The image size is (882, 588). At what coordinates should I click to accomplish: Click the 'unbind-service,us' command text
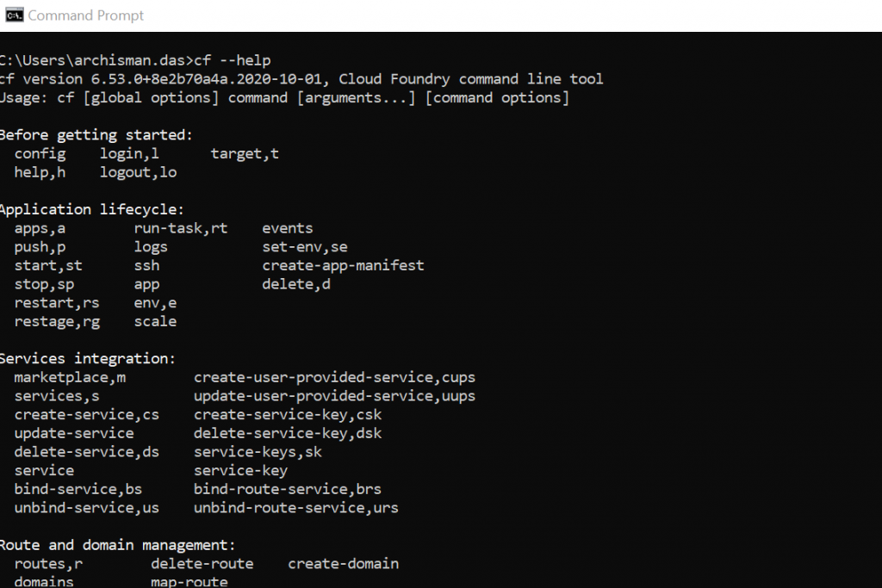[87, 508]
